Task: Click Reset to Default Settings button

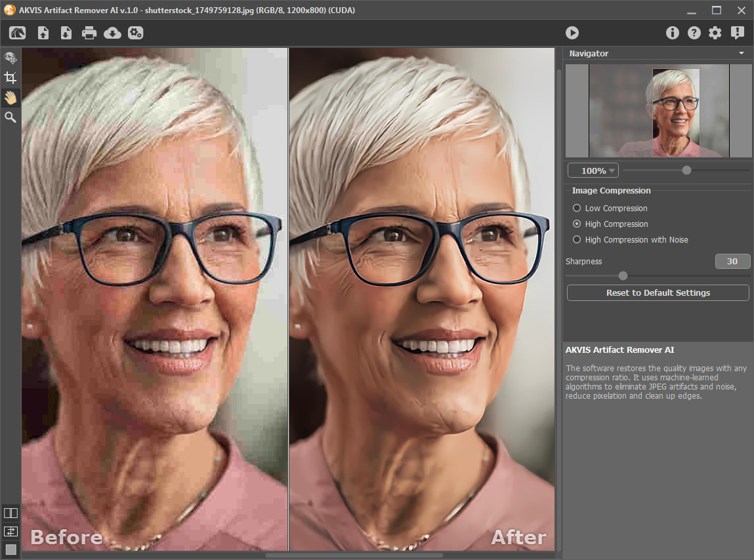Action: (658, 293)
